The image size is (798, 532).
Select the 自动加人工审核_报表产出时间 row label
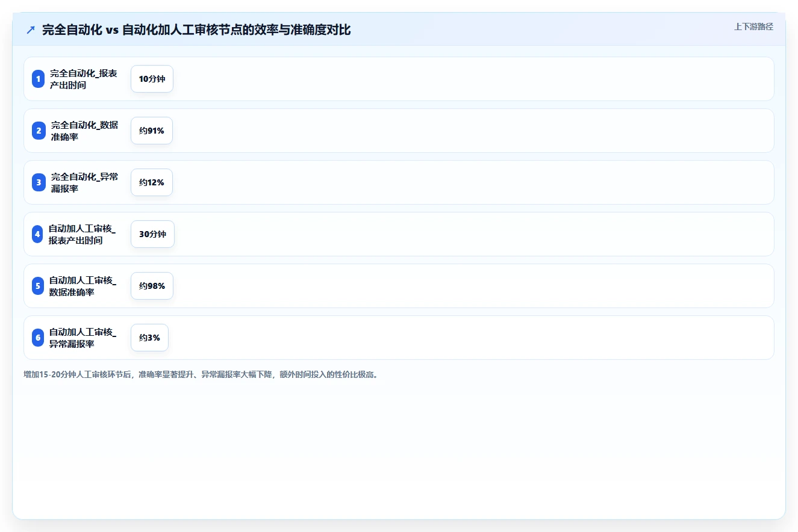tap(83, 234)
